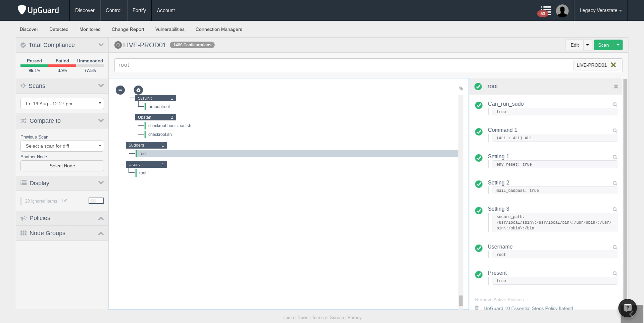Close the root details panel
The width and height of the screenshot is (644, 323).
click(x=616, y=87)
